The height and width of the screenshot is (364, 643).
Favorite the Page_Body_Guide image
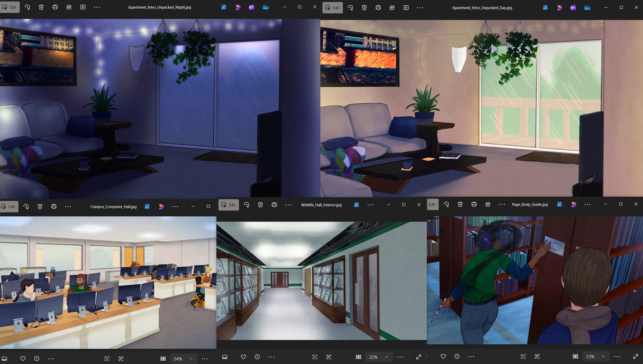(443, 356)
